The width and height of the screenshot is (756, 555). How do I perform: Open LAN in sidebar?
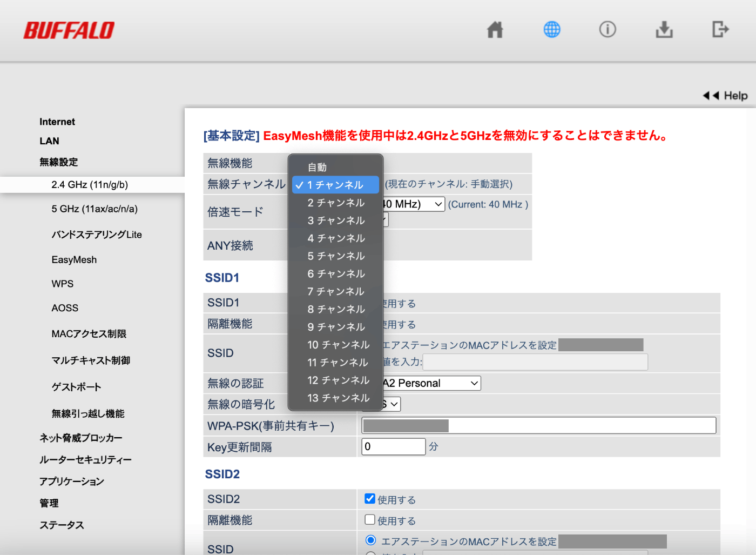49,141
